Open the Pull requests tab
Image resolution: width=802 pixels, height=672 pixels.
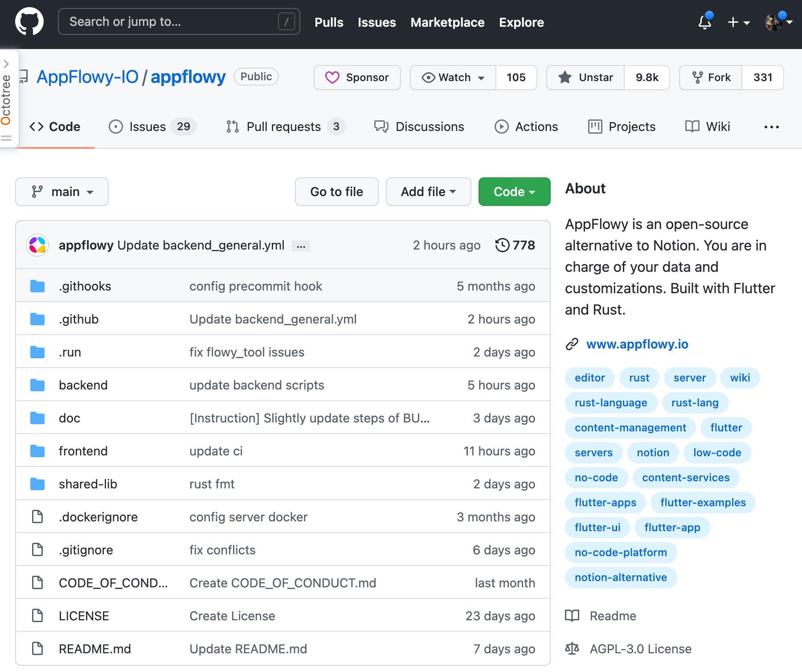point(285,127)
